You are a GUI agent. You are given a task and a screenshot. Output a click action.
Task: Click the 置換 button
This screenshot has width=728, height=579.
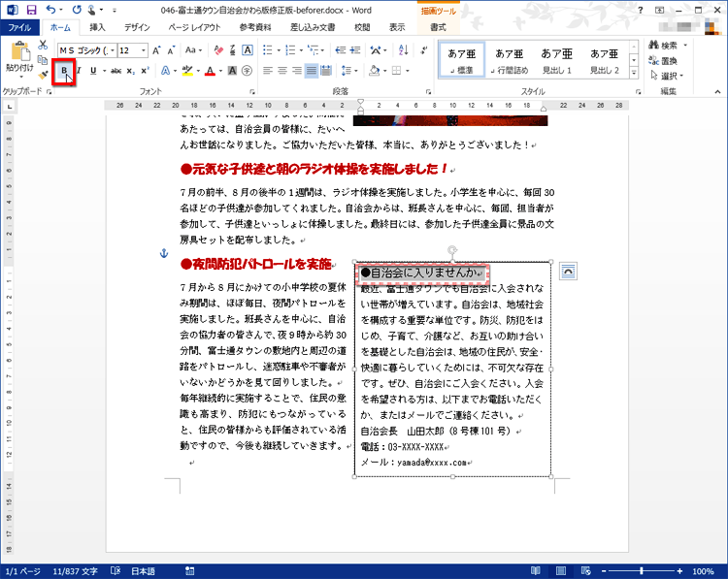pyautogui.click(x=663, y=61)
